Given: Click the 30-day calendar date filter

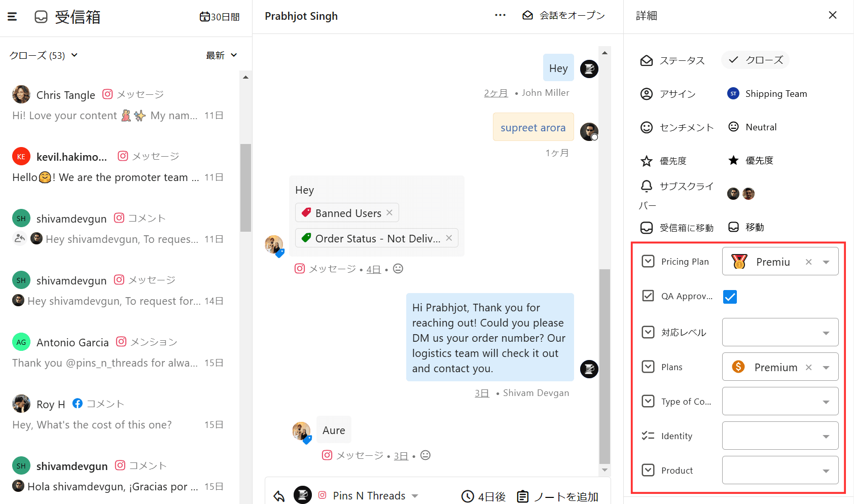Looking at the screenshot, I should (x=220, y=17).
